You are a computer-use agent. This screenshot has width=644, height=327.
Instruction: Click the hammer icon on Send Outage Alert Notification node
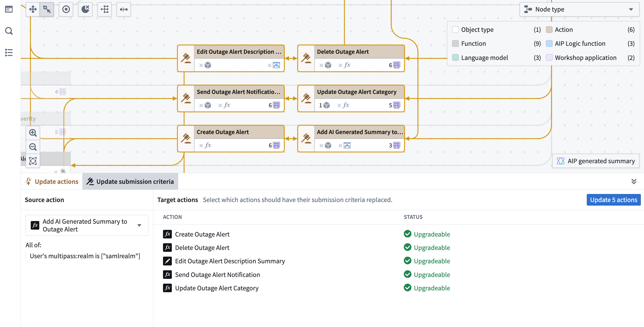pos(186,98)
